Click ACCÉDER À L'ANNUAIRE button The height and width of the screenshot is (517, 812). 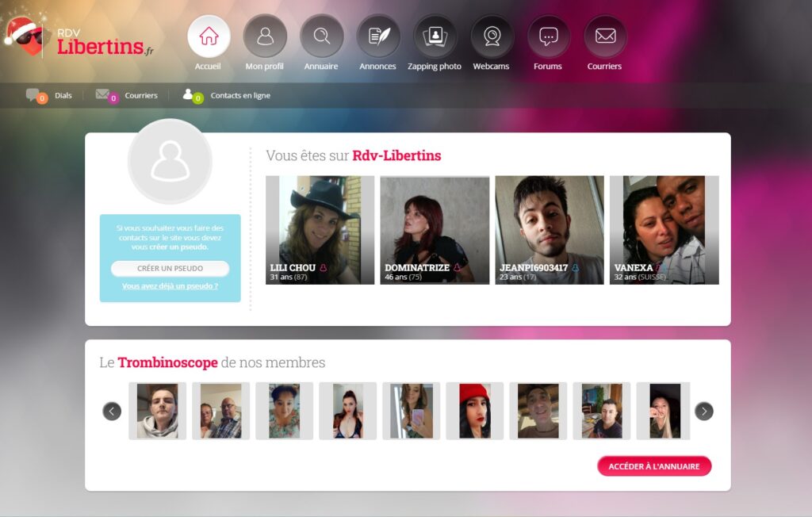(x=654, y=466)
